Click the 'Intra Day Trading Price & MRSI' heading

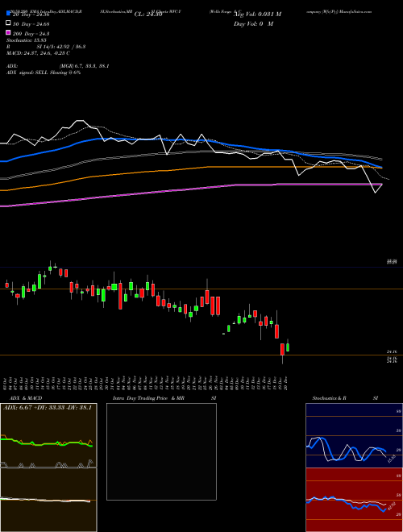pyautogui.click(x=164, y=398)
